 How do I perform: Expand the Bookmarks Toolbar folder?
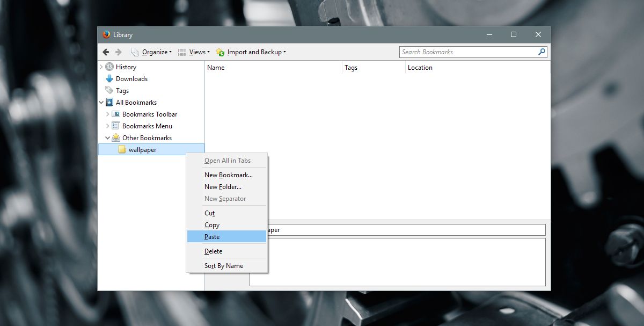[x=108, y=114]
